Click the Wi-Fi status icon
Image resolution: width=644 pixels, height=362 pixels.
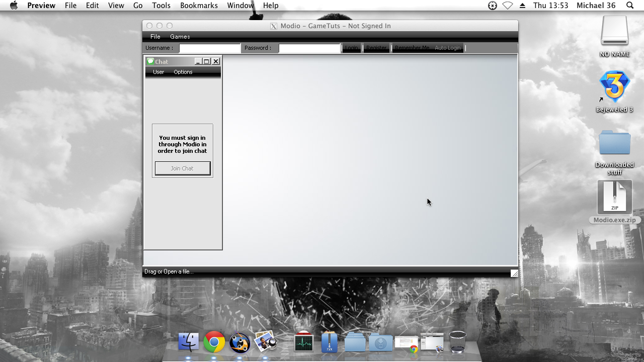[508, 6]
